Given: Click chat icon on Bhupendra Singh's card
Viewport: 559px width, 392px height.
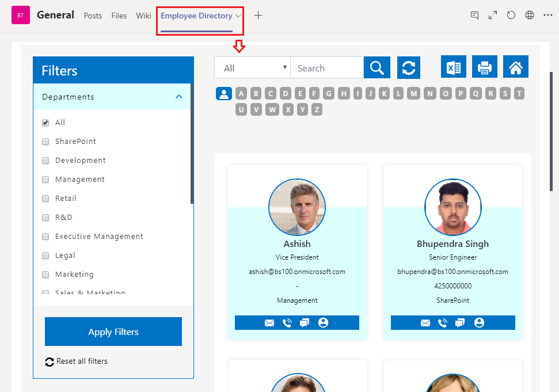Looking at the screenshot, I should click(x=461, y=323).
